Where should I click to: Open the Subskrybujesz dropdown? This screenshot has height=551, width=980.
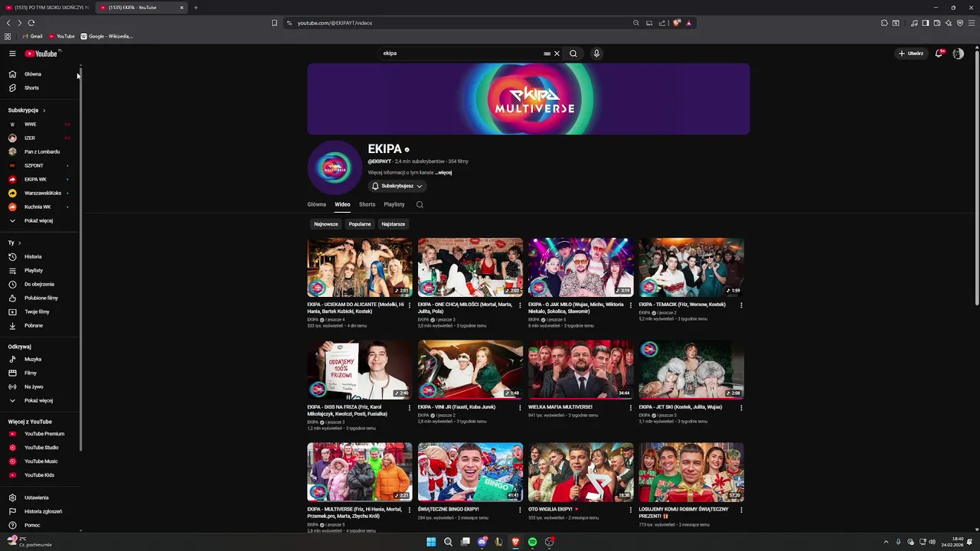coord(397,186)
